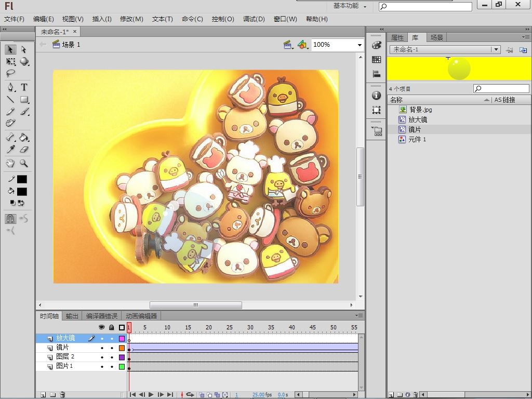This screenshot has width=532, height=399.
Task: Choose the Line tool
Action: (x=10, y=99)
